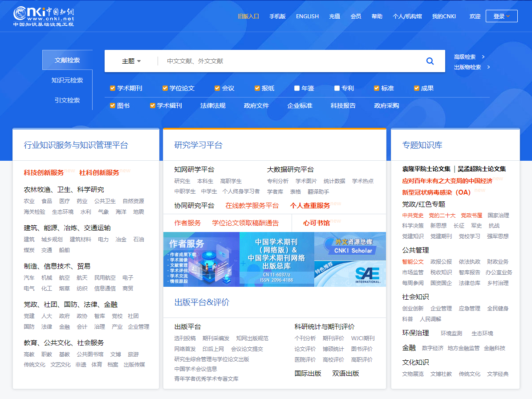Switch to 引文检索 tab
This screenshot has width=532, height=399.
(67, 100)
